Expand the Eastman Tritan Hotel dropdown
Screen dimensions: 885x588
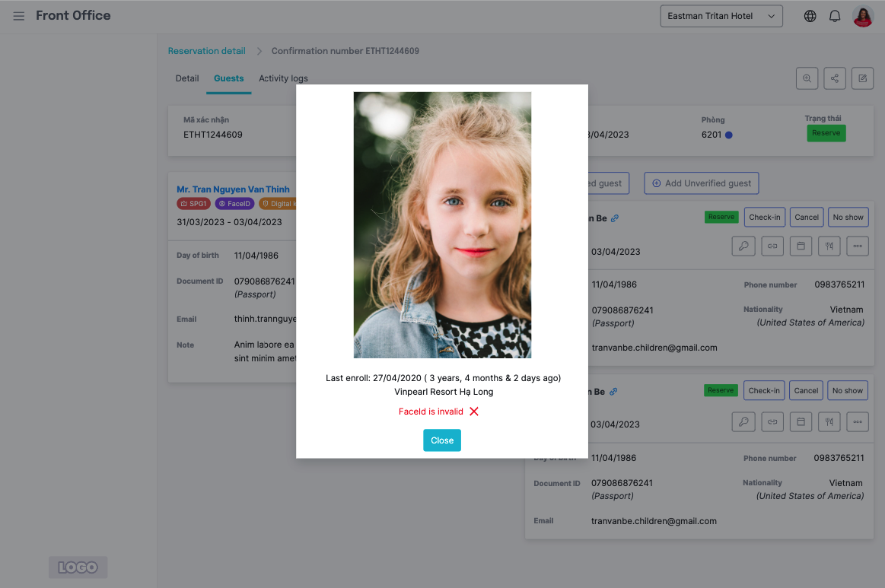(x=721, y=16)
